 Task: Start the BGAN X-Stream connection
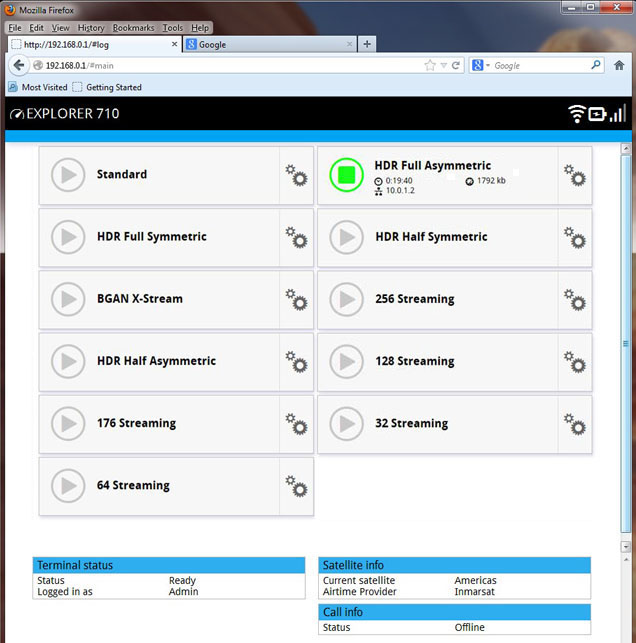(68, 299)
